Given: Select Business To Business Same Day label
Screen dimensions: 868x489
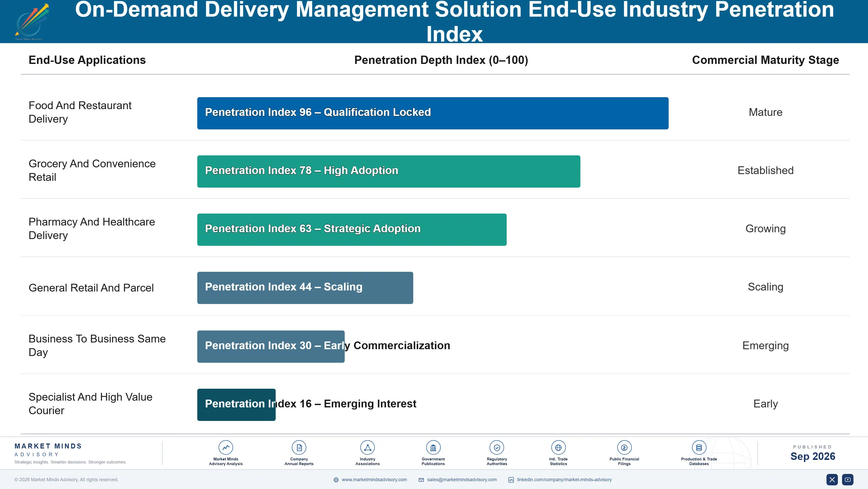Looking at the screenshot, I should (x=97, y=346).
